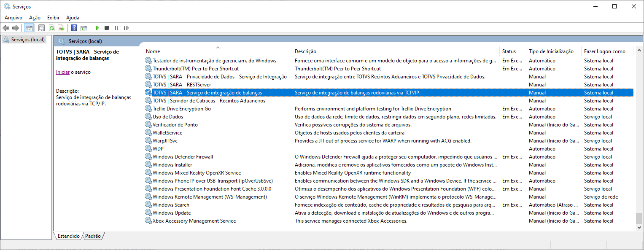This screenshot has width=644, height=250.
Task: Select the WDP service row
Action: [388, 149]
